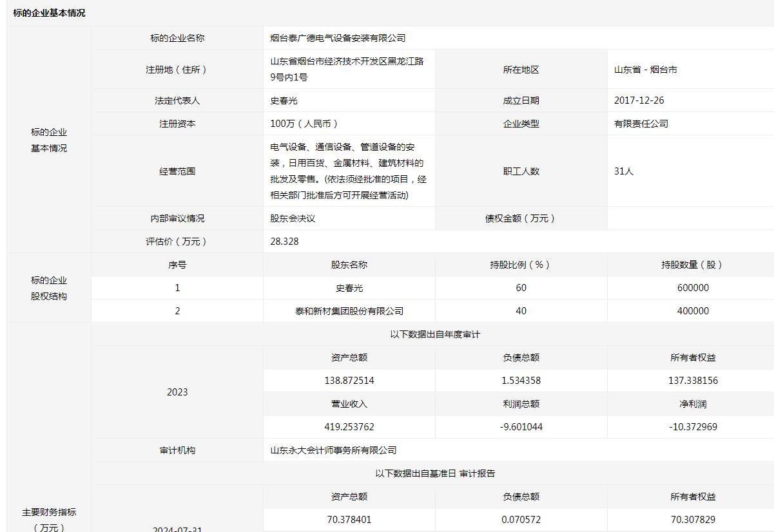The height and width of the screenshot is (532, 774).
Task: Select the business scope paragraph text
Action: click(x=348, y=171)
